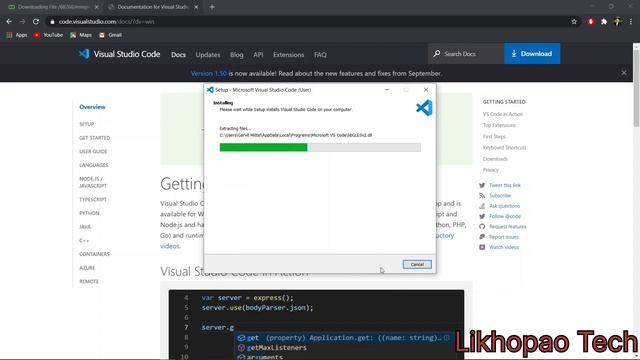The height and width of the screenshot is (360, 640).
Task: Expand the NODE.JS / JAVASCRIPT section
Action: [x=93, y=182]
